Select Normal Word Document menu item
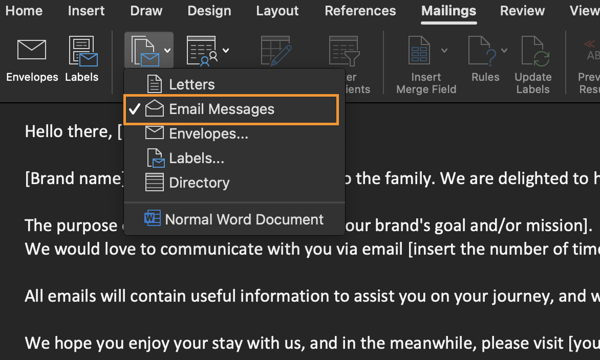The image size is (600, 360). click(x=234, y=219)
